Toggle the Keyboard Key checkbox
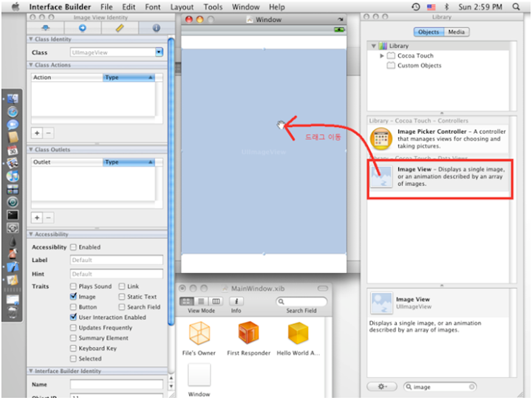532x400 pixels. coord(73,348)
